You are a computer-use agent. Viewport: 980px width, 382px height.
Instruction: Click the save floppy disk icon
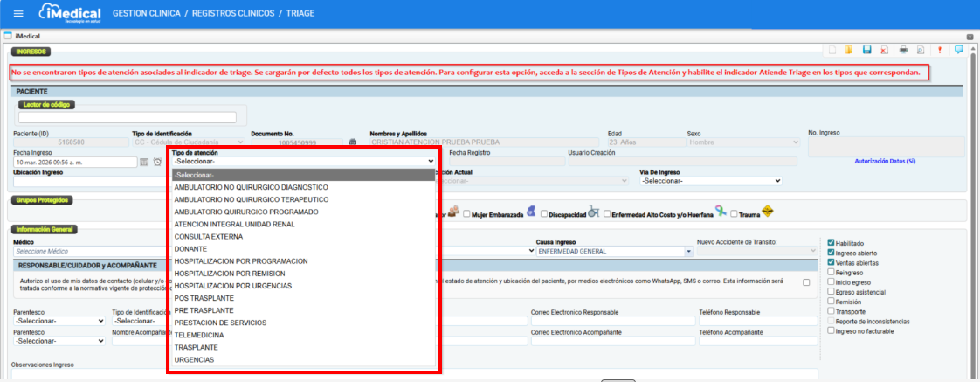click(x=867, y=50)
